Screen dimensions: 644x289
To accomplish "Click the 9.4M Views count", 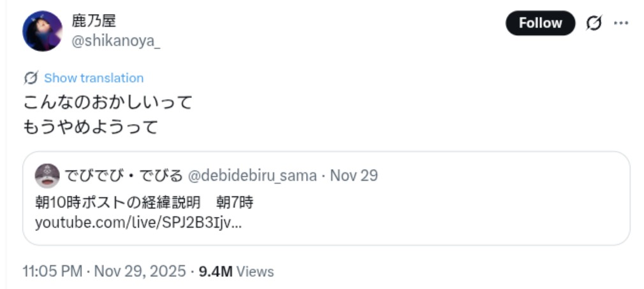I will 236,271.
